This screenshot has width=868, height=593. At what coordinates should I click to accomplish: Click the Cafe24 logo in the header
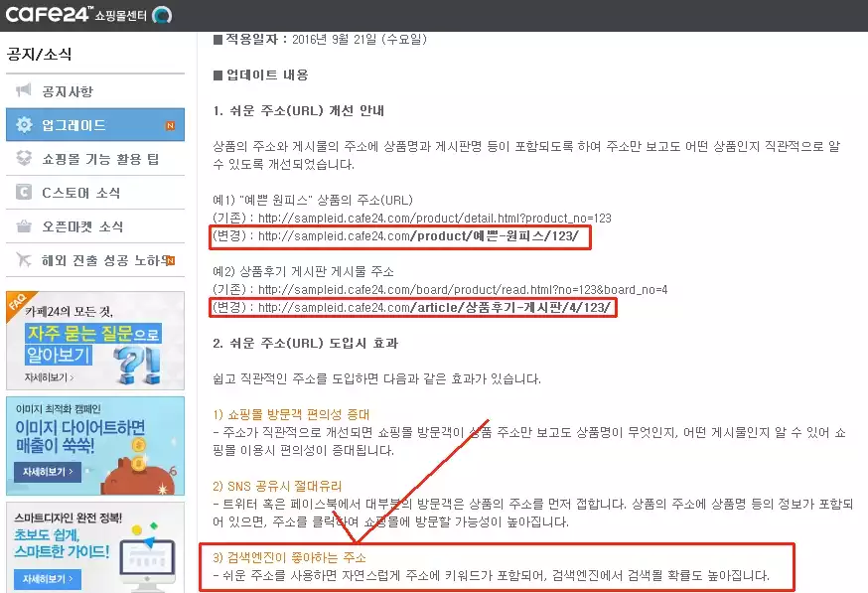pyautogui.click(x=47, y=13)
